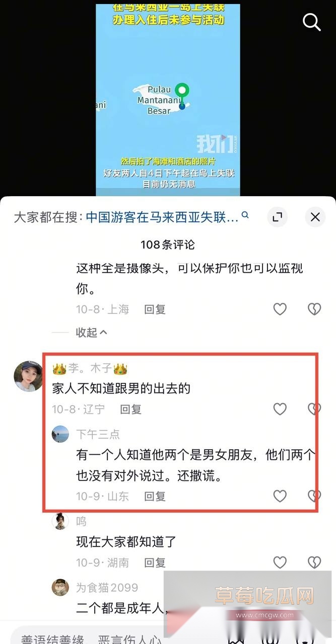Expand the comments panel to fullscreen
Screen dimensions: 336x644
click(277, 217)
